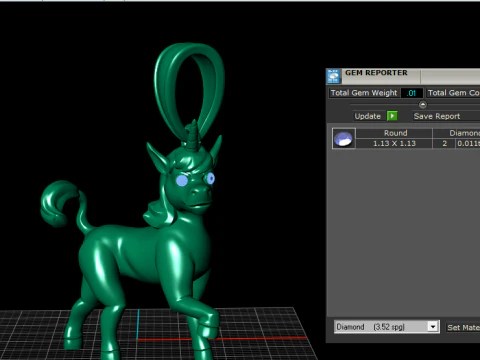Select the round gem thumbnail
The width and height of the screenshot is (480, 360).
click(x=344, y=138)
